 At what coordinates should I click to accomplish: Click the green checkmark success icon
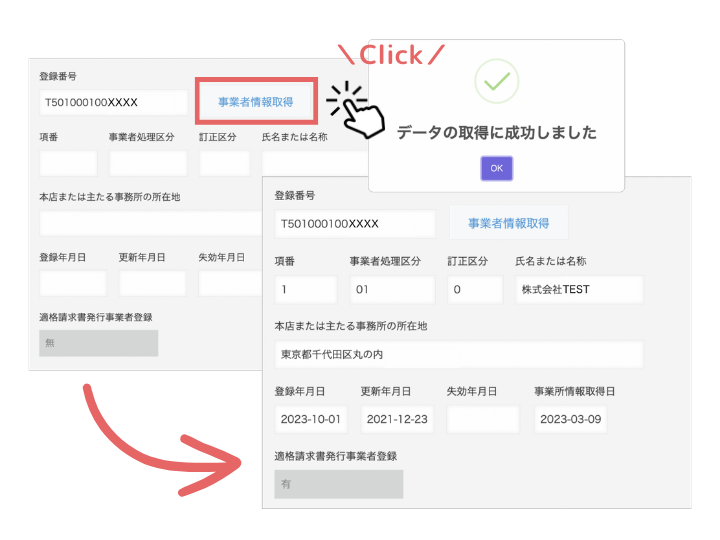coord(496,81)
